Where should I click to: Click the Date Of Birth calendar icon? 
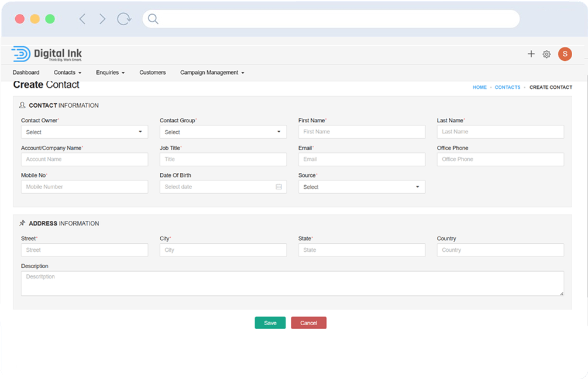pos(279,187)
